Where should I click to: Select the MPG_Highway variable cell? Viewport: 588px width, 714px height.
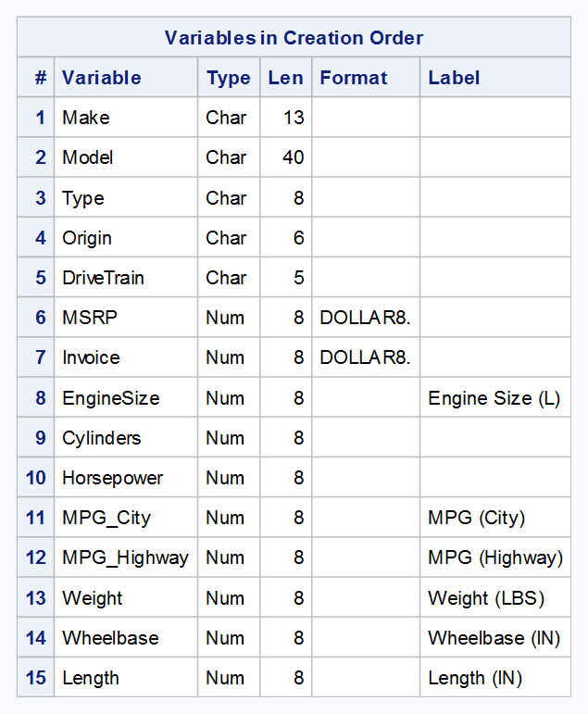coord(125,557)
